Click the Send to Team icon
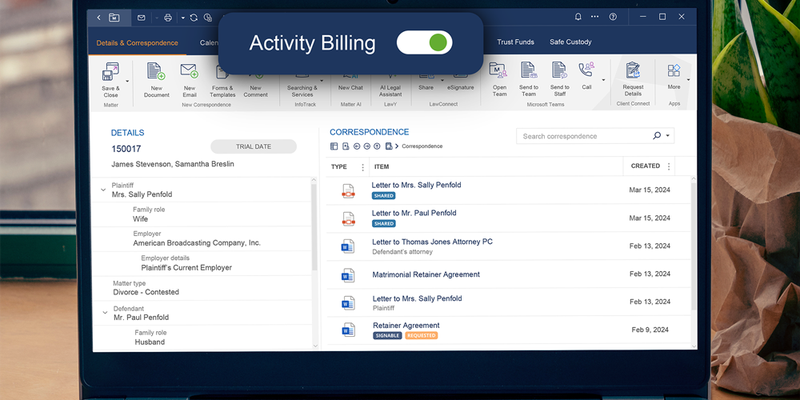The image size is (800, 400). [x=529, y=70]
